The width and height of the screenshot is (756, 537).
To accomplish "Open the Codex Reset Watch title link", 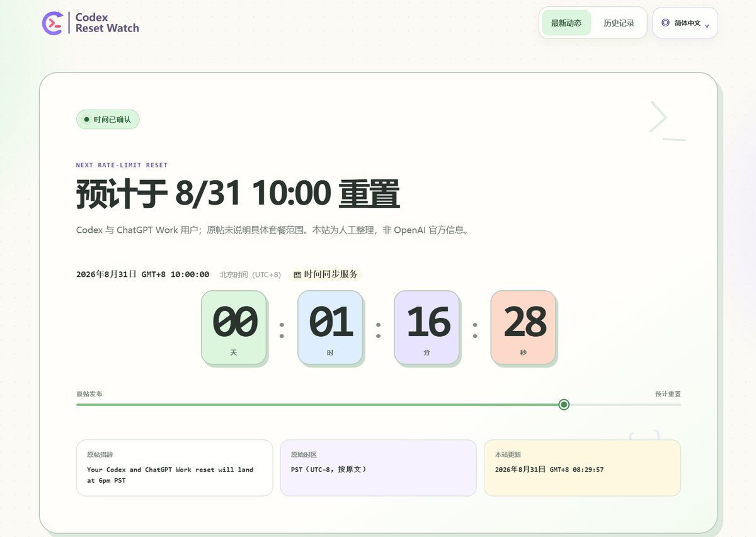I will [x=107, y=23].
